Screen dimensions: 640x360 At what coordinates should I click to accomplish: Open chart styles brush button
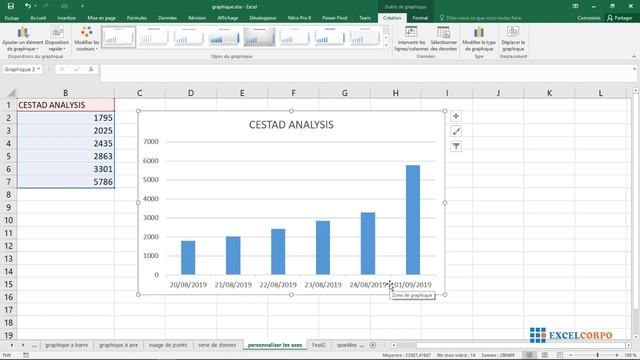[x=456, y=131]
